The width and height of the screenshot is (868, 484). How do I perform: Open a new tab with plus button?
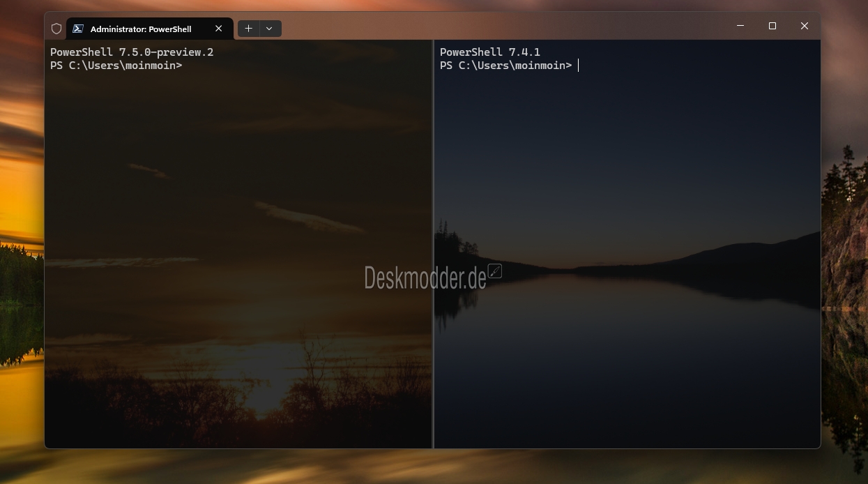(x=248, y=29)
